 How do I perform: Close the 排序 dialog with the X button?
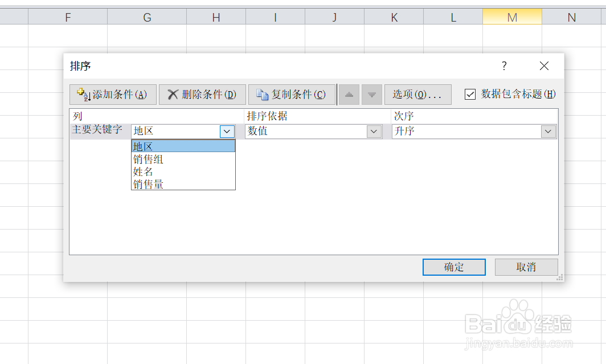coord(544,66)
